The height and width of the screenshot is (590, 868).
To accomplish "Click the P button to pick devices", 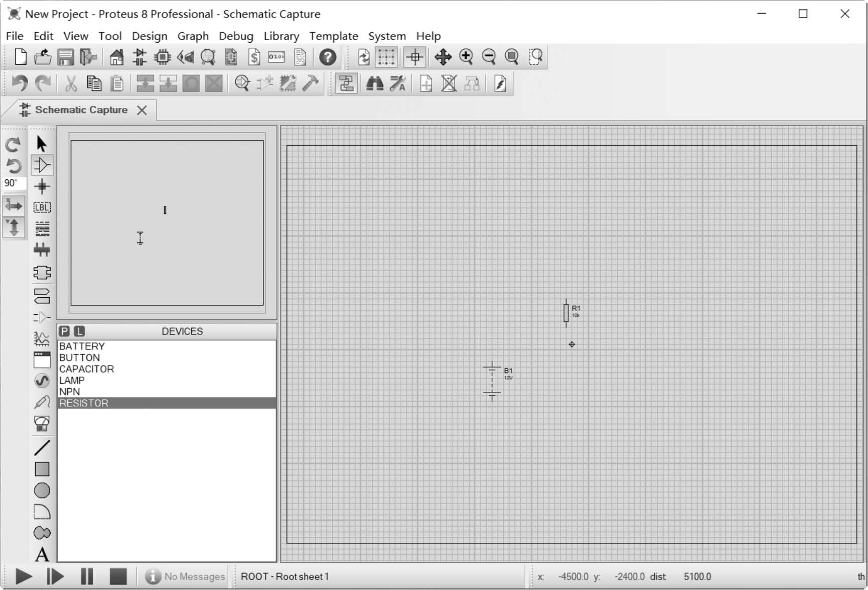I will click(x=64, y=331).
